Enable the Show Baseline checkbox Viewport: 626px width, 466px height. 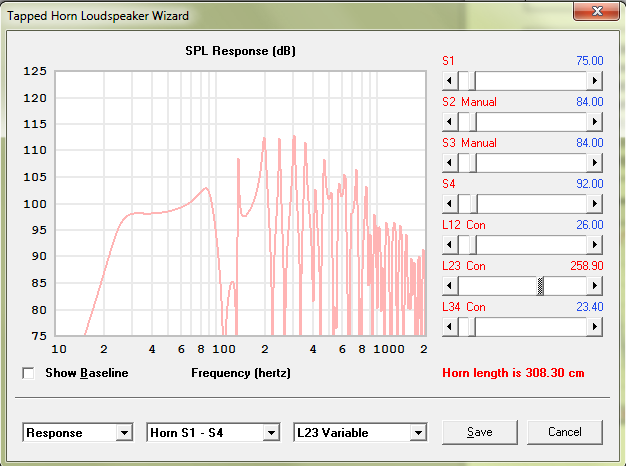click(28, 373)
